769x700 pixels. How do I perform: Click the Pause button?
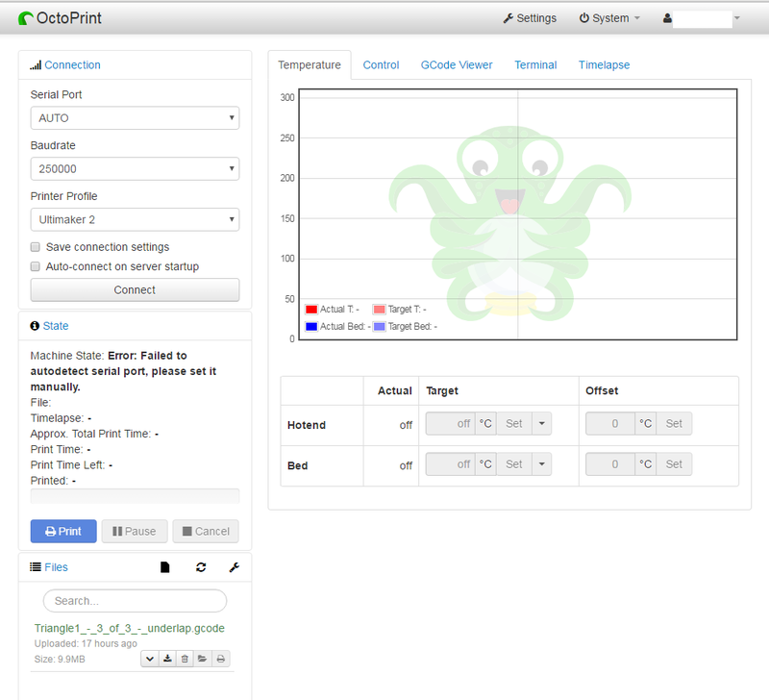click(135, 532)
